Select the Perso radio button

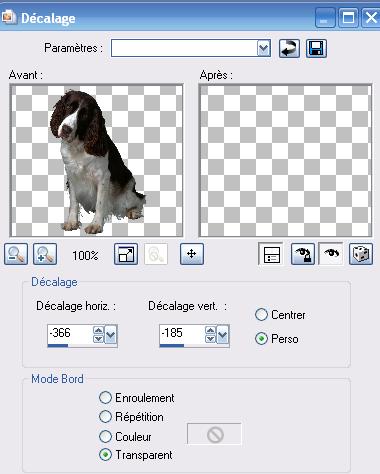(x=261, y=339)
